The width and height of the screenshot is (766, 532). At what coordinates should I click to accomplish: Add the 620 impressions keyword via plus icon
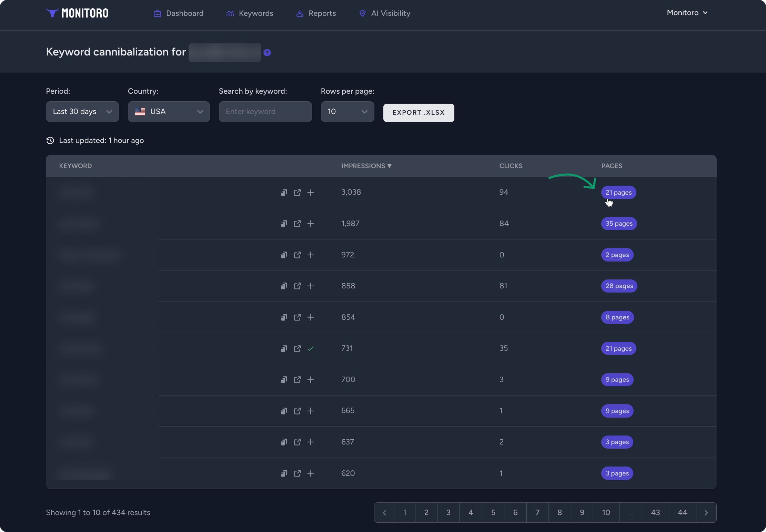point(310,473)
